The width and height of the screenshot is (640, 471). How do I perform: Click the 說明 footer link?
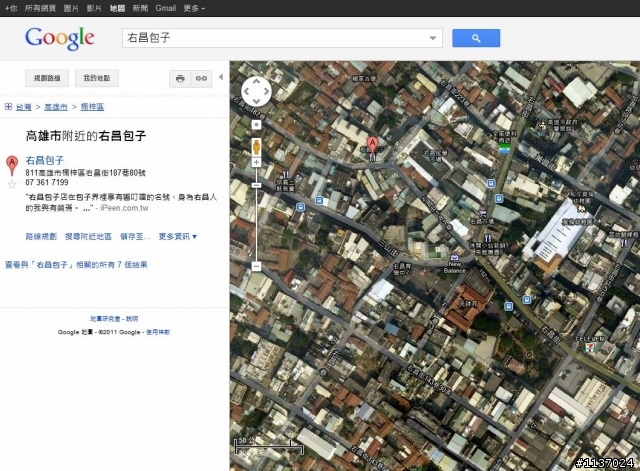(x=132, y=319)
